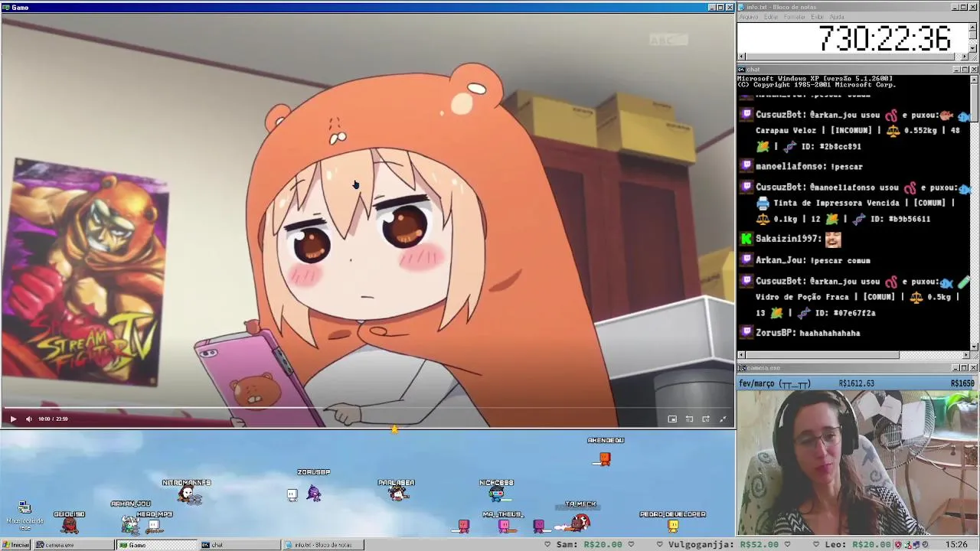This screenshot has width=980, height=551.
Task: Click ZorusBP: haahahahahaha chat message
Action: pos(808,333)
